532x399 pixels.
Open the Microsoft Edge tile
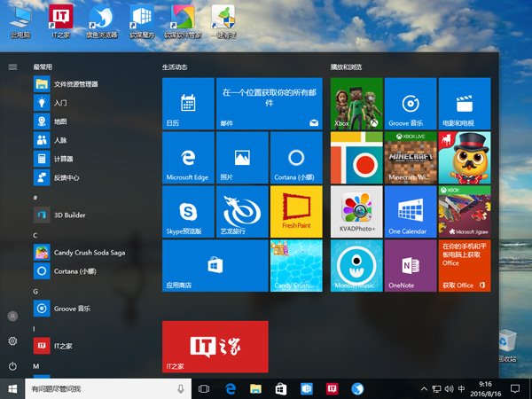coord(188,158)
